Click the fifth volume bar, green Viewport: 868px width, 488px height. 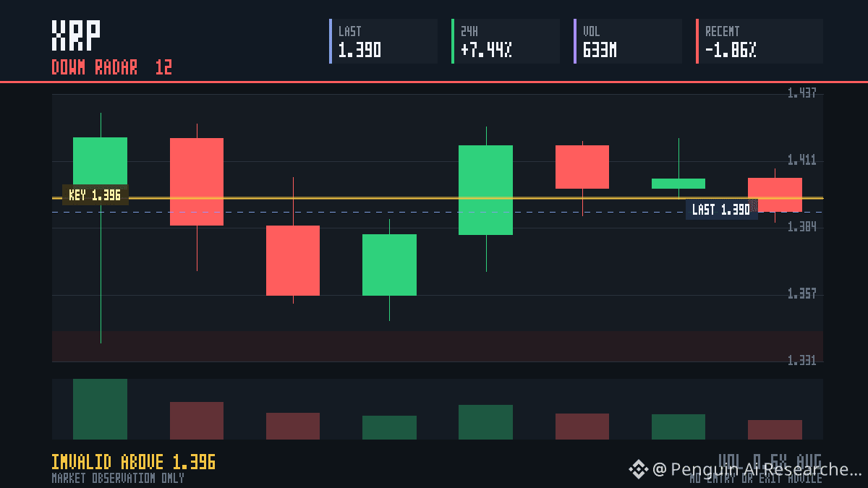485,422
